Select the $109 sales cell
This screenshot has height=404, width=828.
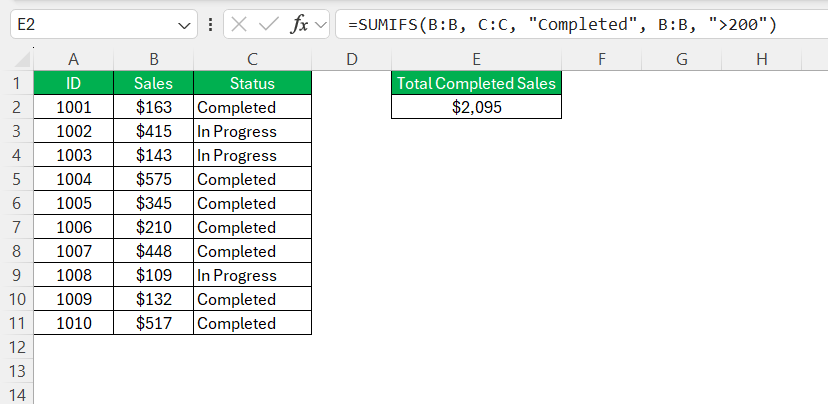tap(154, 275)
